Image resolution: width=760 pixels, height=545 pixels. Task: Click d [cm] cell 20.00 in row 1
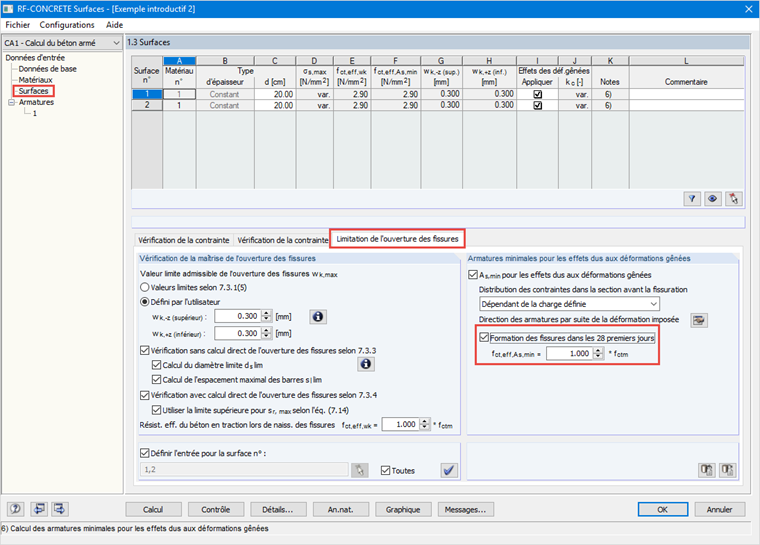(275, 94)
